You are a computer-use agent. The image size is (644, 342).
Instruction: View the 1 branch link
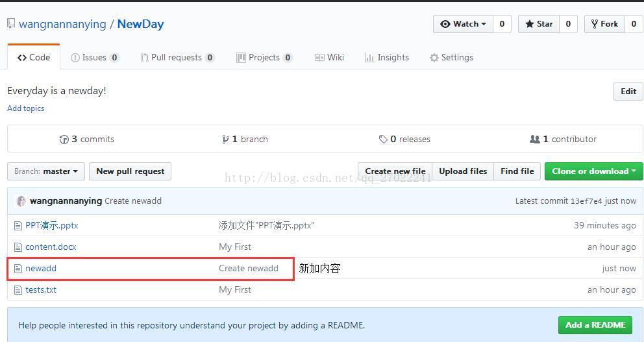click(245, 139)
